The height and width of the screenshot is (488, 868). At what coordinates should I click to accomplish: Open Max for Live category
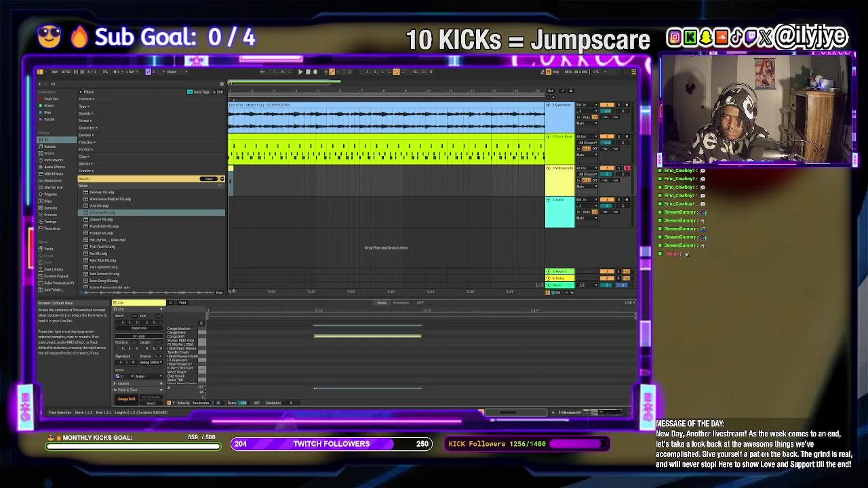tap(52, 187)
